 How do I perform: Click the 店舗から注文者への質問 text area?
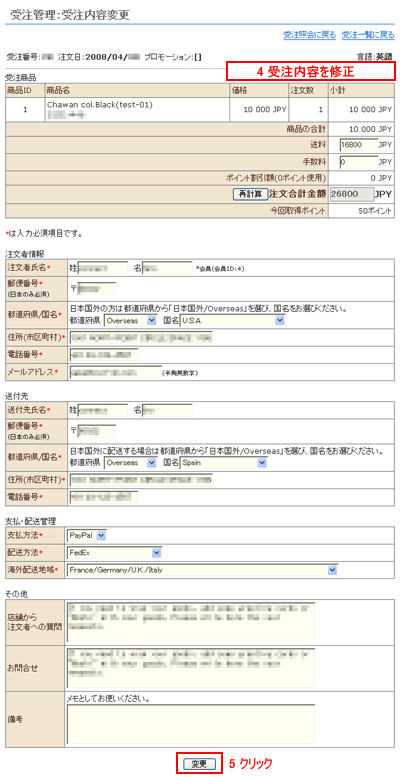coord(190,621)
